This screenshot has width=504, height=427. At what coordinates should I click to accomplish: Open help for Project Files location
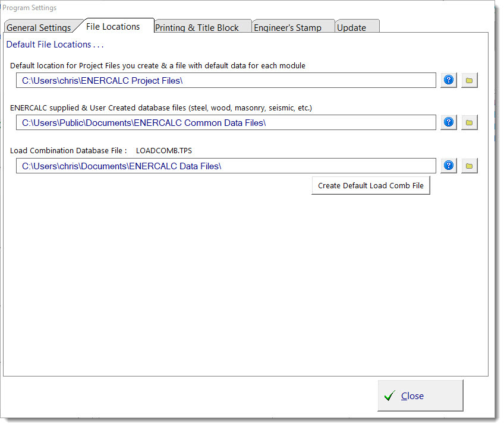point(449,80)
